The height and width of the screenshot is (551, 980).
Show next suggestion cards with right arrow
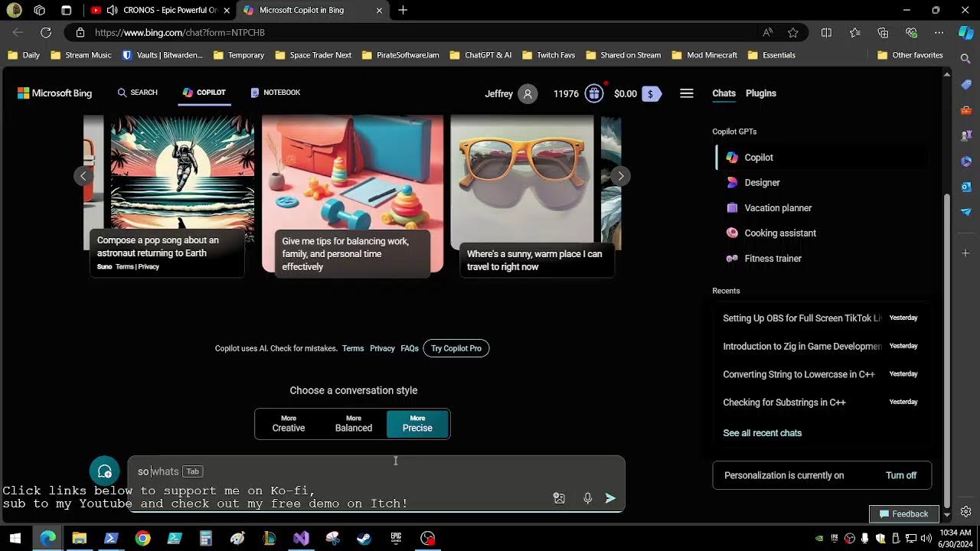point(621,176)
